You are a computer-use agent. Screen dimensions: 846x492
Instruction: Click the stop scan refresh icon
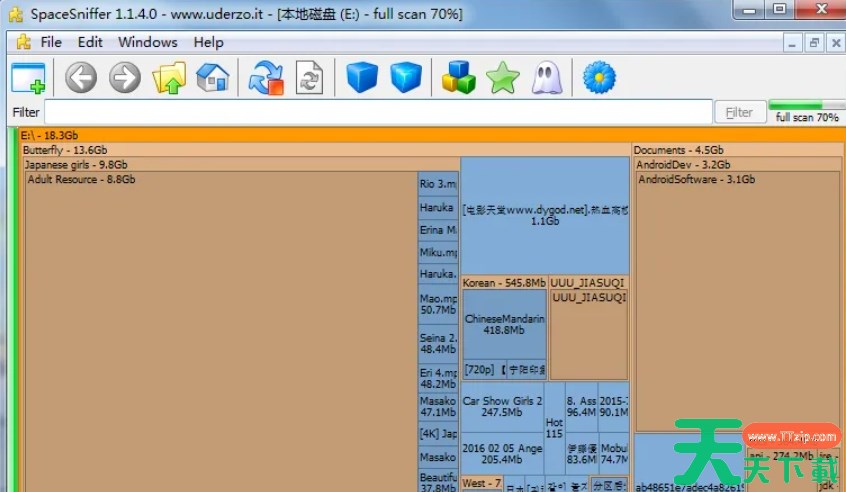pos(267,77)
